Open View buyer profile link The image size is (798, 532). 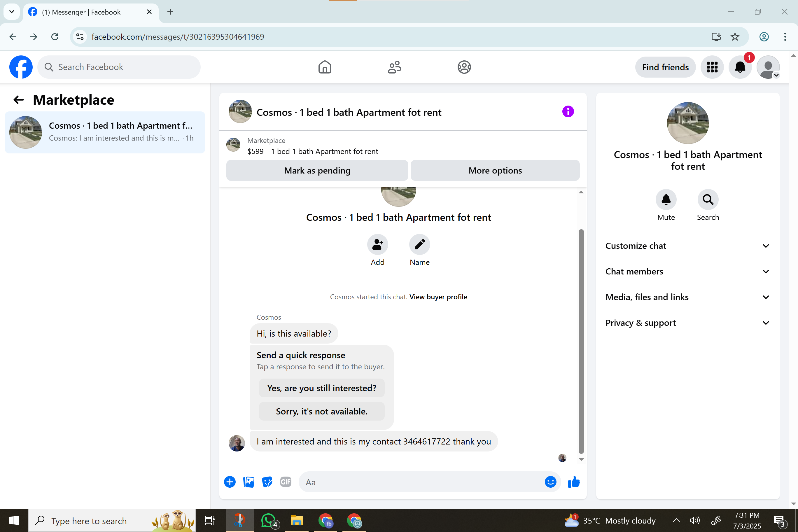click(438, 297)
